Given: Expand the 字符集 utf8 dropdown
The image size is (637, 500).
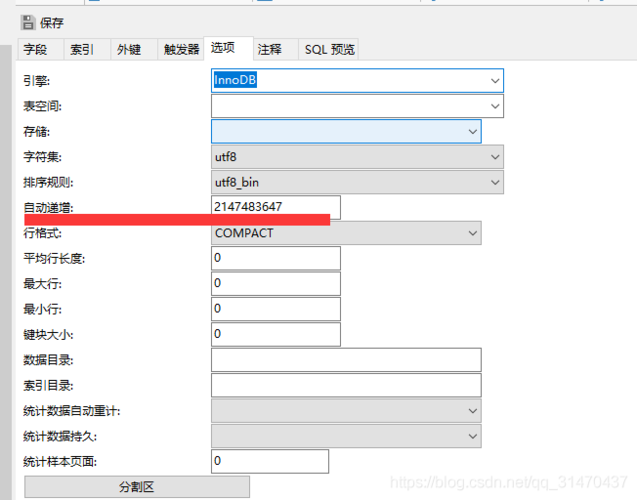Looking at the screenshot, I should click(x=357, y=157).
